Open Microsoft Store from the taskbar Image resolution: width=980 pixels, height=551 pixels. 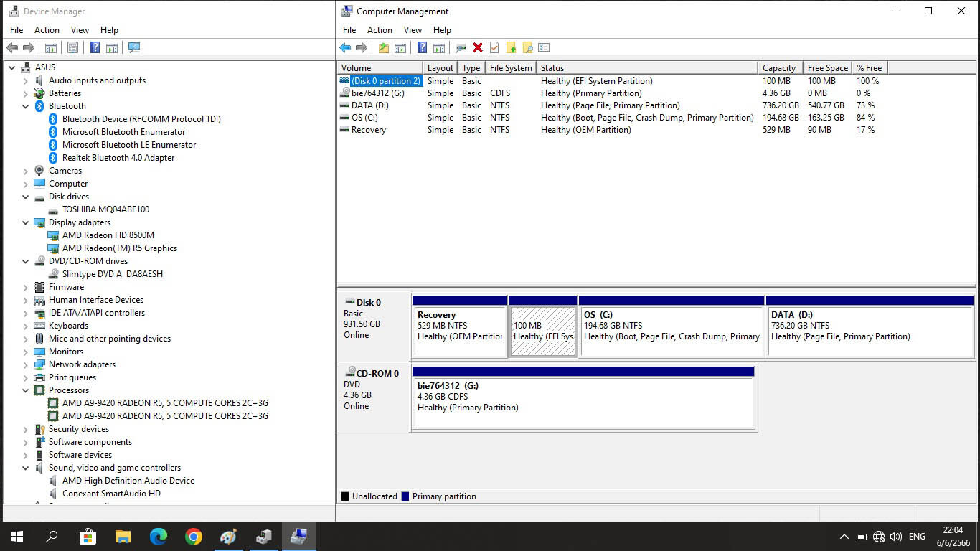coord(88,536)
